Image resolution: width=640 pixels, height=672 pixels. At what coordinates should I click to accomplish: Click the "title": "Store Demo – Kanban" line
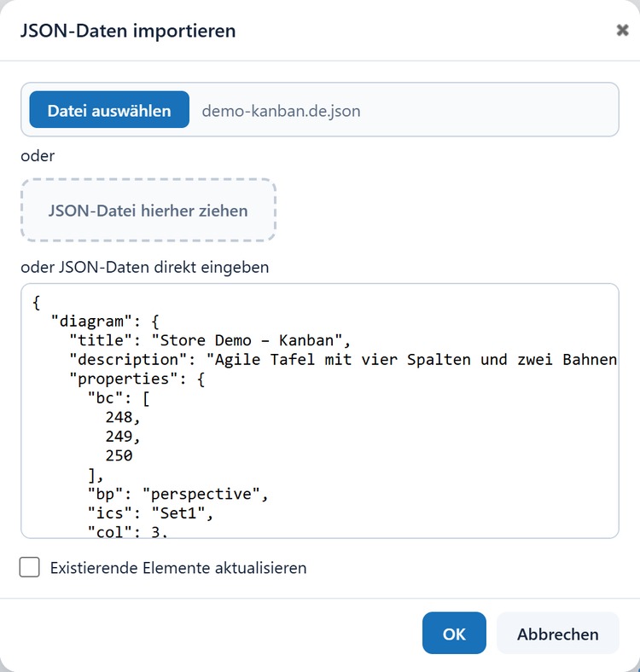[210, 340]
